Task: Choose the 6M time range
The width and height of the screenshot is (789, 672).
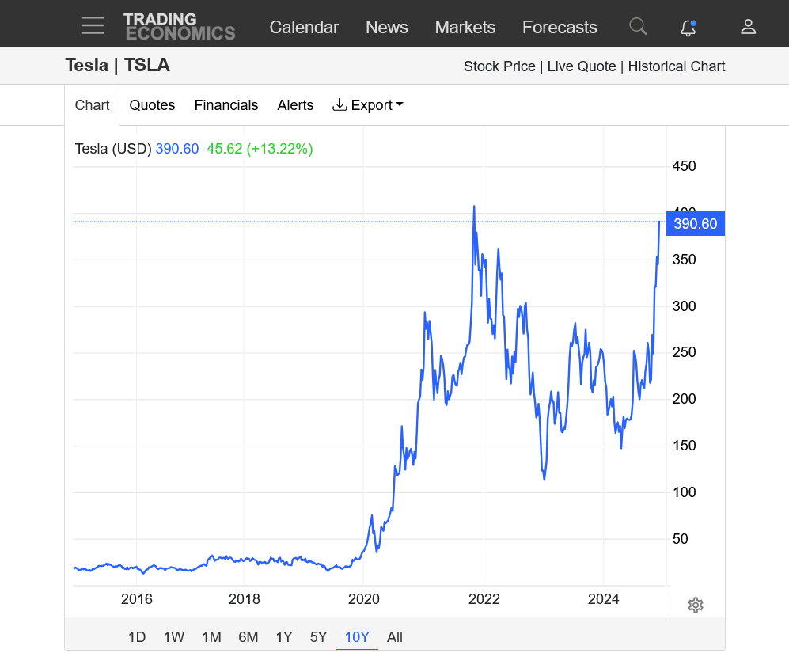Action: (x=248, y=637)
